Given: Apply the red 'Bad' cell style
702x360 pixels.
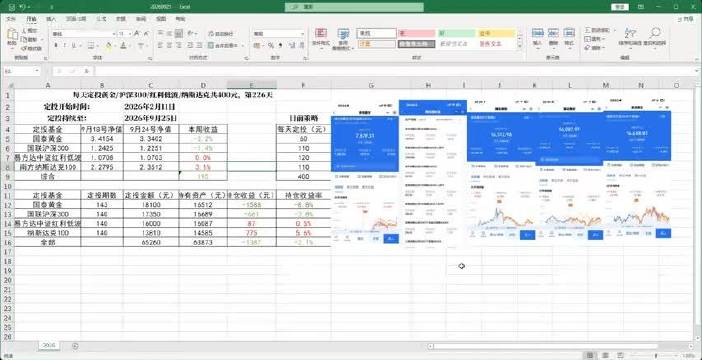Looking at the screenshot, I should click(x=416, y=34).
